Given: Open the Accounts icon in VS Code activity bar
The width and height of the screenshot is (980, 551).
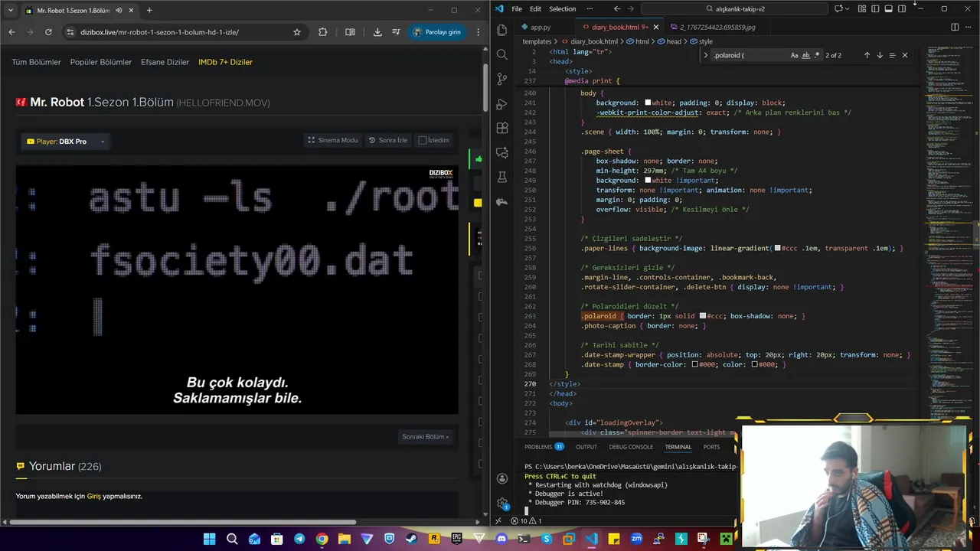Looking at the screenshot, I should coord(502,478).
